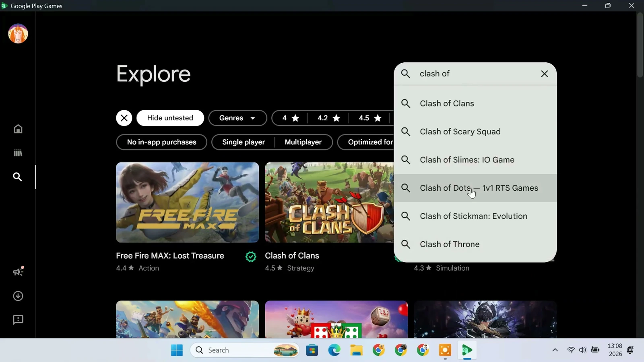Pick Clash of Stickman: Evolution suggestion
The width and height of the screenshot is (644, 362).
(475, 216)
